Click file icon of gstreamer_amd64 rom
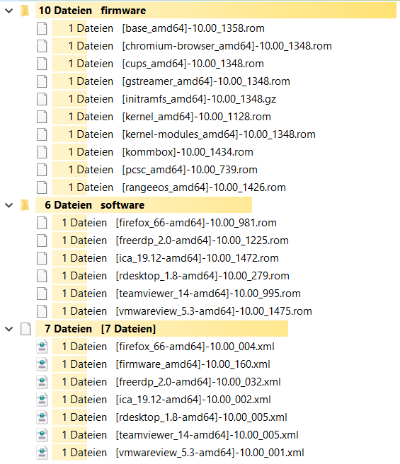This screenshot has height=464, width=400. coord(42,81)
